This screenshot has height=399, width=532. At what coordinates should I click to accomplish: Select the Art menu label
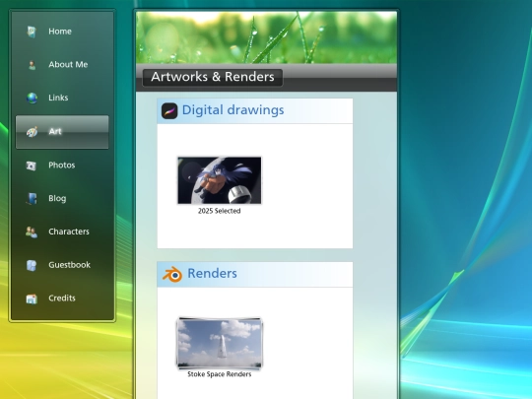55,131
